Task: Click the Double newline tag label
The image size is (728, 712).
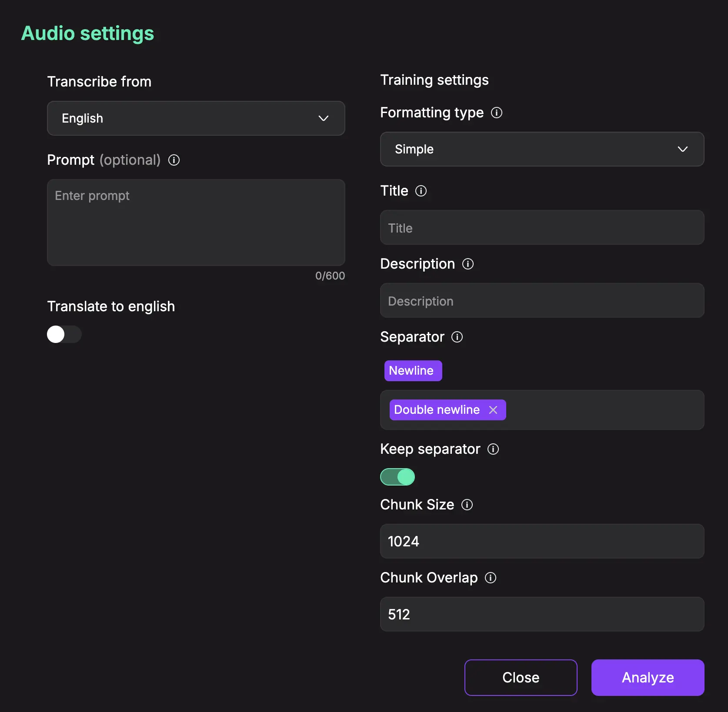Action: click(x=437, y=410)
